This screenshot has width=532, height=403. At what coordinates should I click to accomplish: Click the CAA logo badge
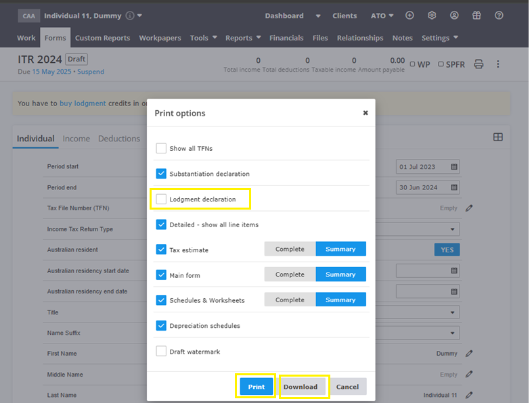[29, 16]
